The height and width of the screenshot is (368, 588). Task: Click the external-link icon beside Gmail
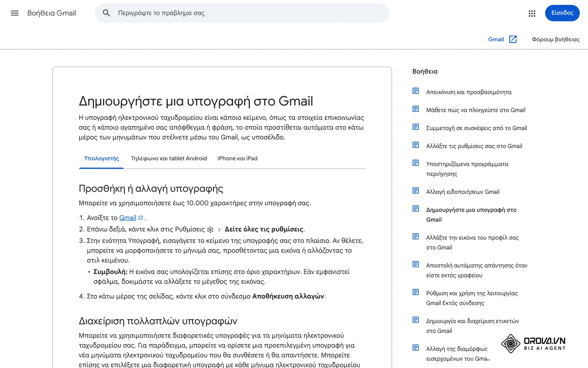point(513,39)
